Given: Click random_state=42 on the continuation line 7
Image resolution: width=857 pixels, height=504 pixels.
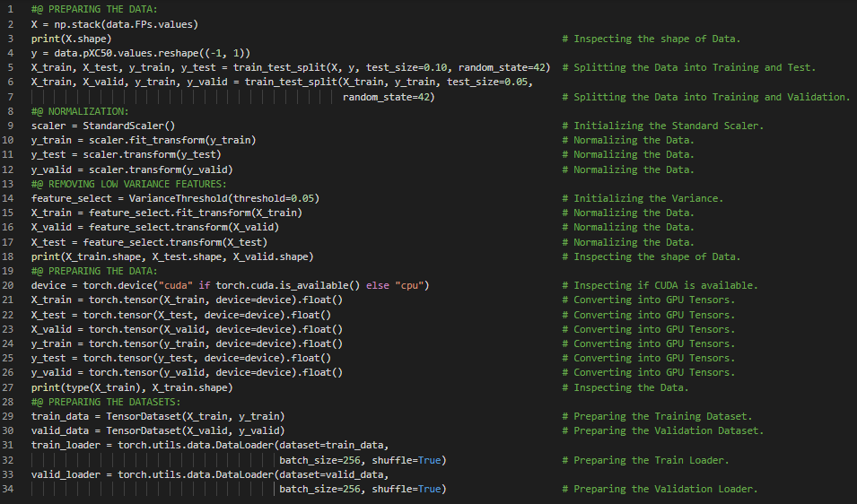Looking at the screenshot, I should tap(389, 97).
